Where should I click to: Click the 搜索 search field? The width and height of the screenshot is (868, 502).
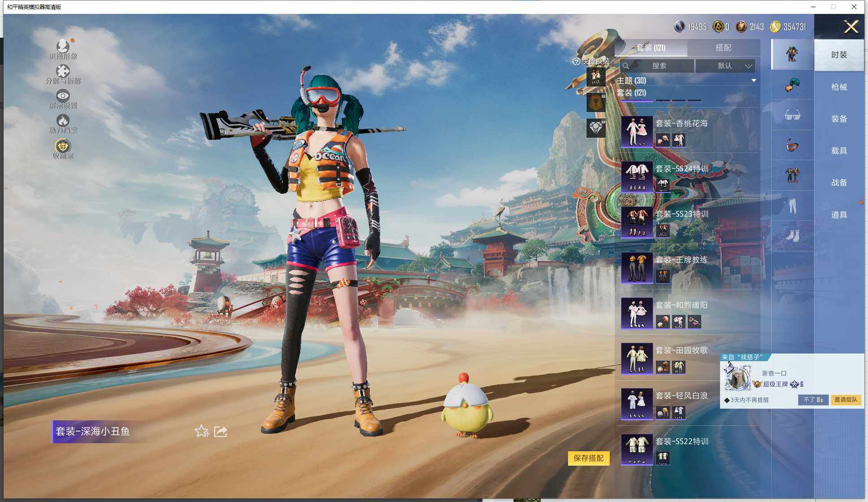tap(658, 66)
